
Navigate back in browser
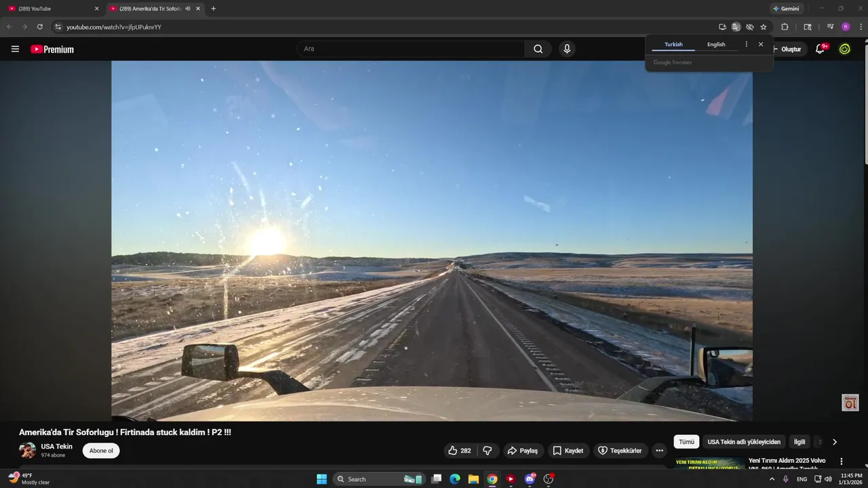9,27
